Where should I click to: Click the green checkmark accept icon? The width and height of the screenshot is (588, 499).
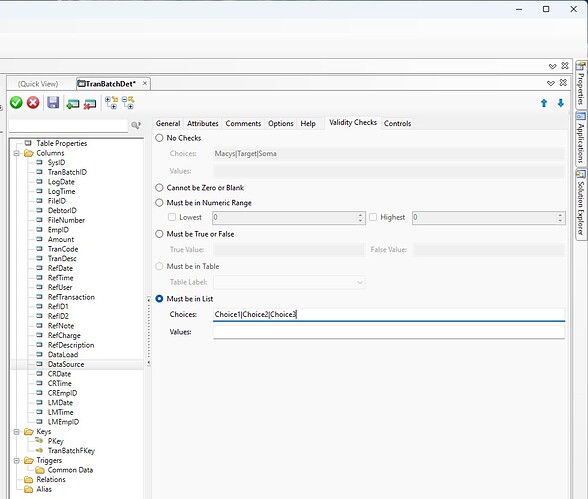click(16, 102)
